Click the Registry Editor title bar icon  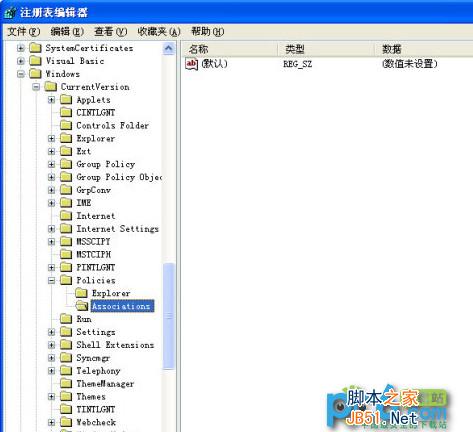10,13
